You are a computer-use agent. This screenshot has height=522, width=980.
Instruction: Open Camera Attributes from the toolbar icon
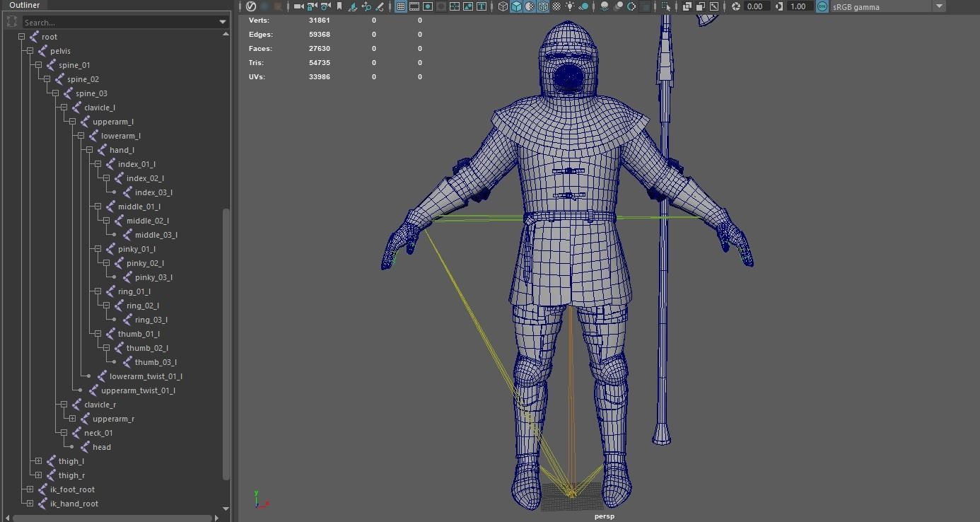(326, 6)
